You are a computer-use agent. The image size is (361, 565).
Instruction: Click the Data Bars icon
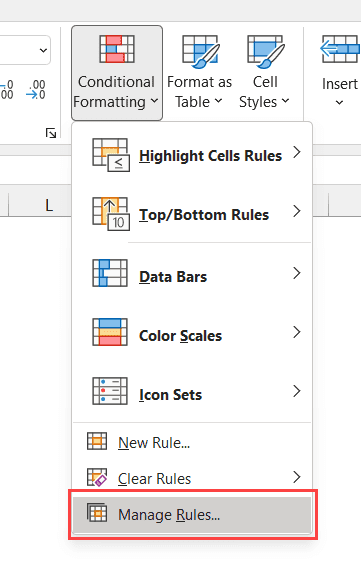click(110, 273)
